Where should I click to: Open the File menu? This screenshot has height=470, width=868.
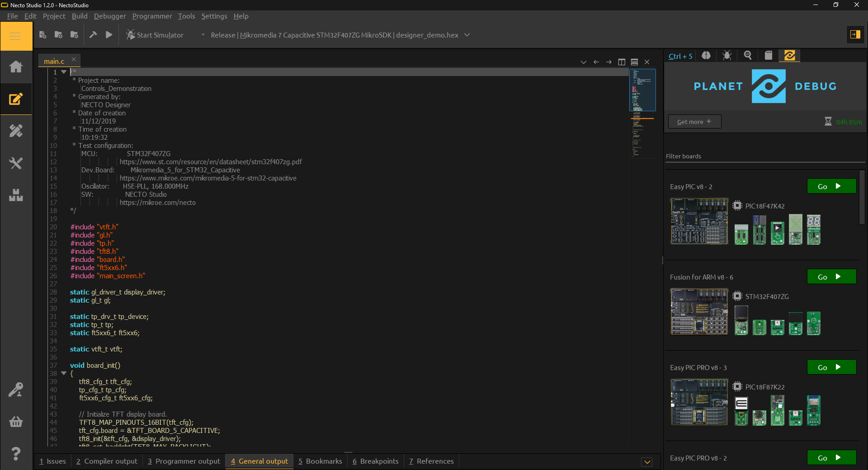(x=12, y=16)
